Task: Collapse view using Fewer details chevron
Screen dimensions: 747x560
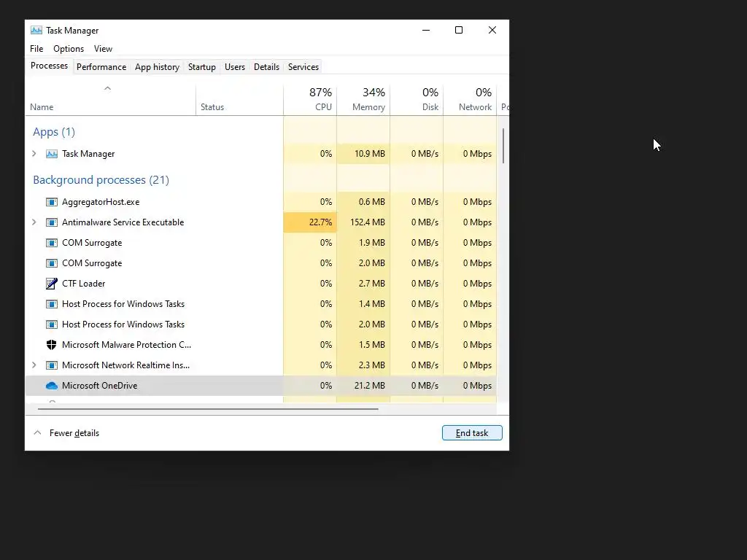Action: coord(37,433)
